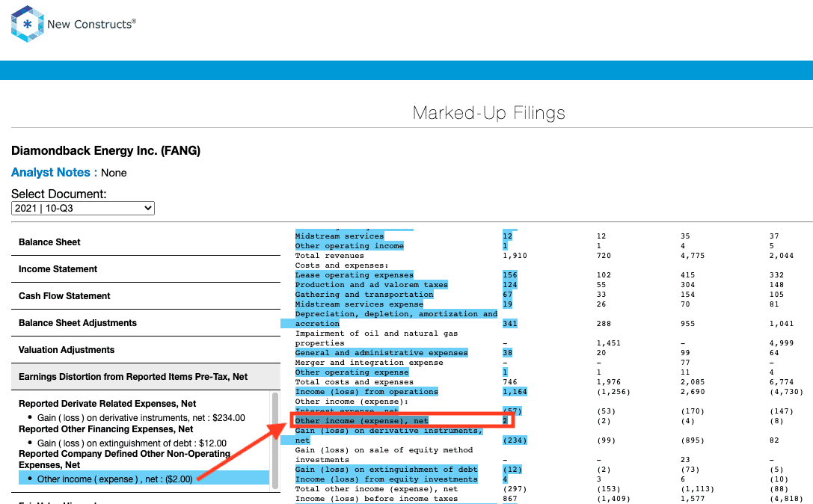813x504 pixels.
Task: Click the Total revenues value 1,910
Action: pos(515,256)
